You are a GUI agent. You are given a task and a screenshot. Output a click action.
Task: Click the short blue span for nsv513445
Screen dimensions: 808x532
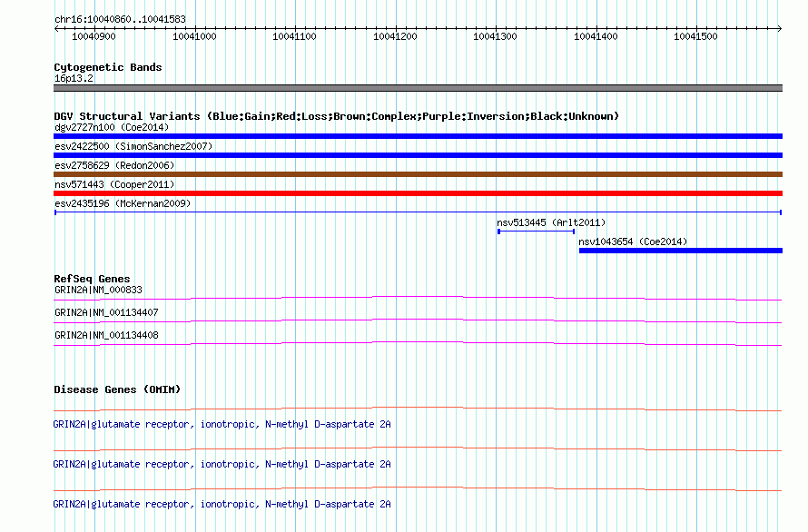pos(536,232)
